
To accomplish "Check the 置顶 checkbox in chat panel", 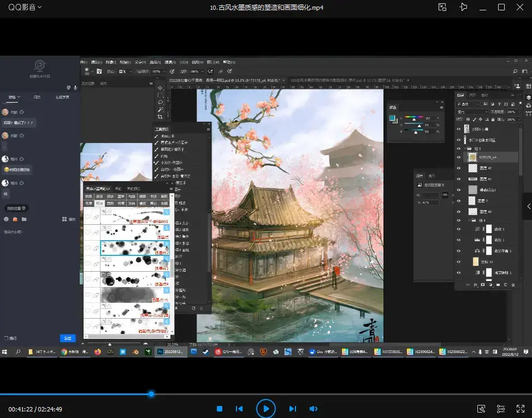I will (7, 338).
